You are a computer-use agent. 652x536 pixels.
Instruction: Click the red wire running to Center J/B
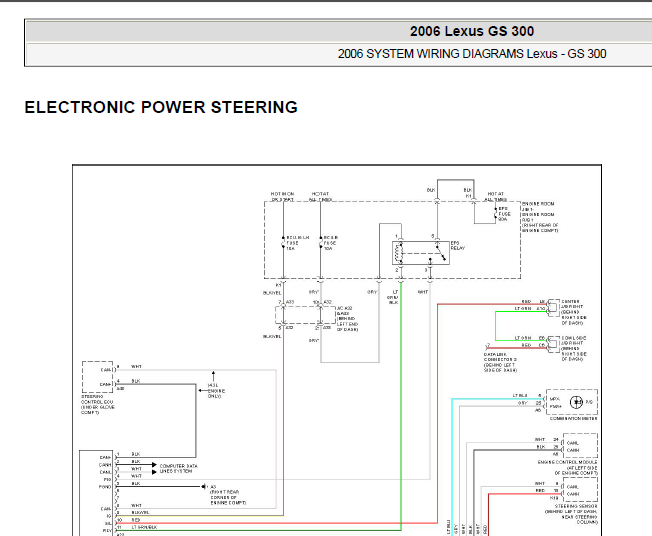[x=437, y=412]
